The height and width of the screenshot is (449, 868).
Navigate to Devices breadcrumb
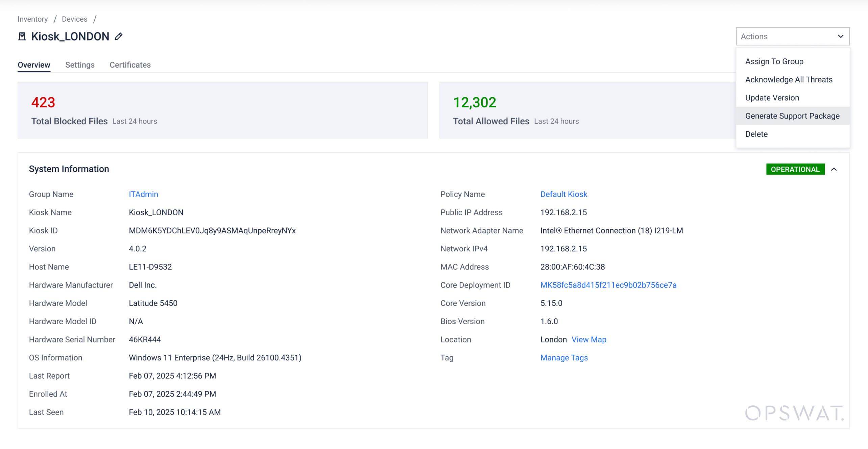click(x=74, y=19)
